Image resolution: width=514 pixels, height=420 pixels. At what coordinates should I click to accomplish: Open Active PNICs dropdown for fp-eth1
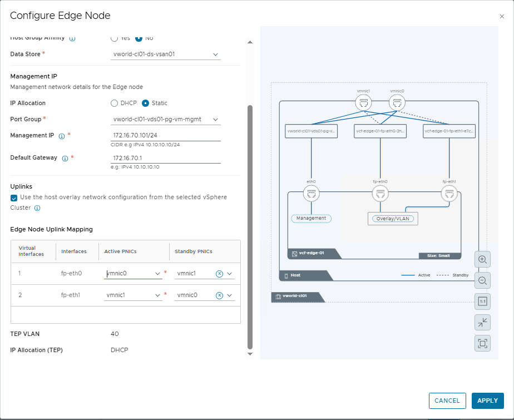pos(134,295)
